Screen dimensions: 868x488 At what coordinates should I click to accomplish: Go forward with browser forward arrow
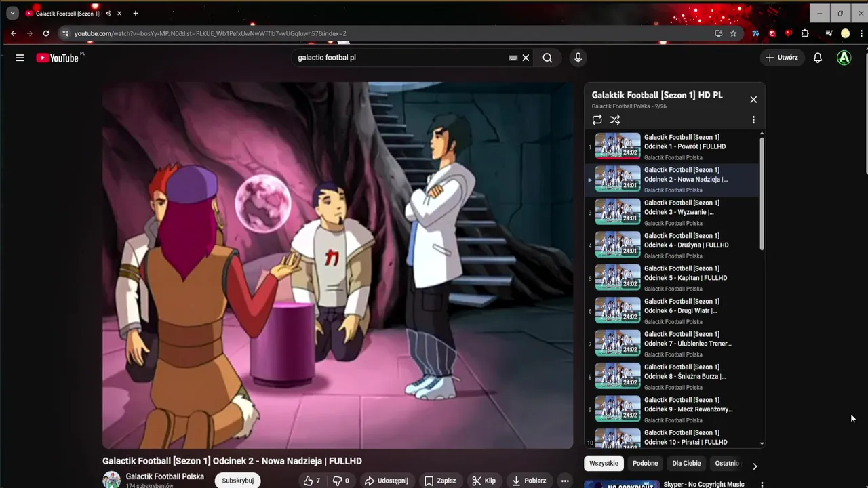point(30,33)
